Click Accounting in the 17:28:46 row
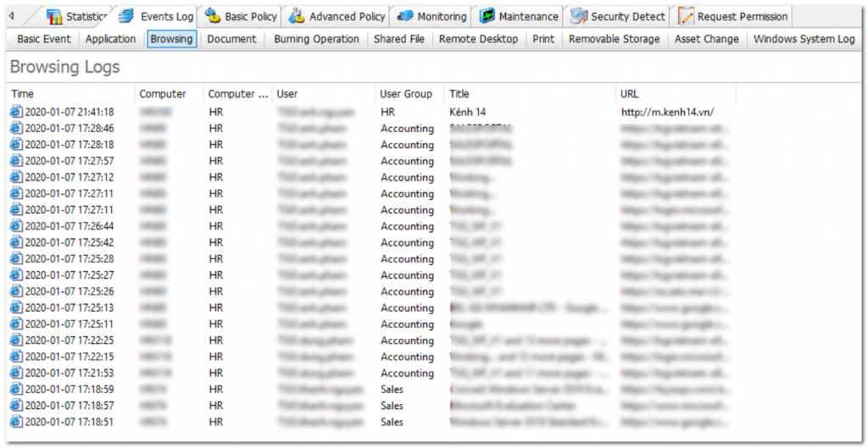 408,129
